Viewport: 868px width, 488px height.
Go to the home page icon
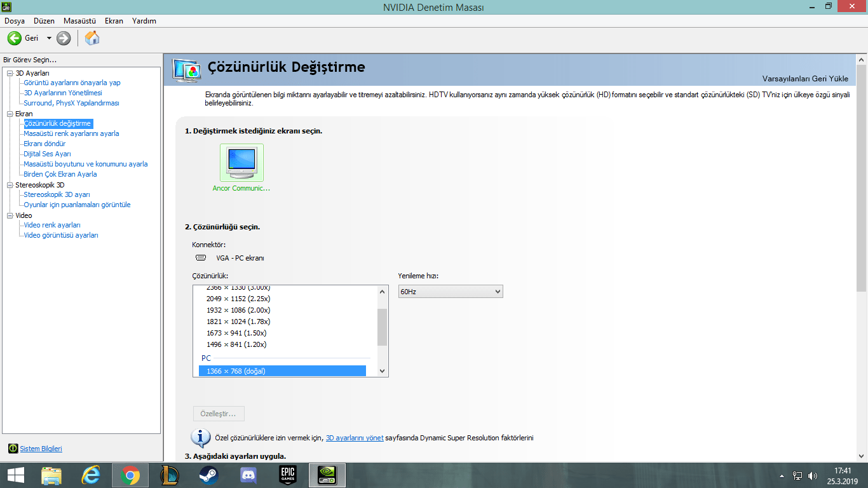pyautogui.click(x=92, y=38)
